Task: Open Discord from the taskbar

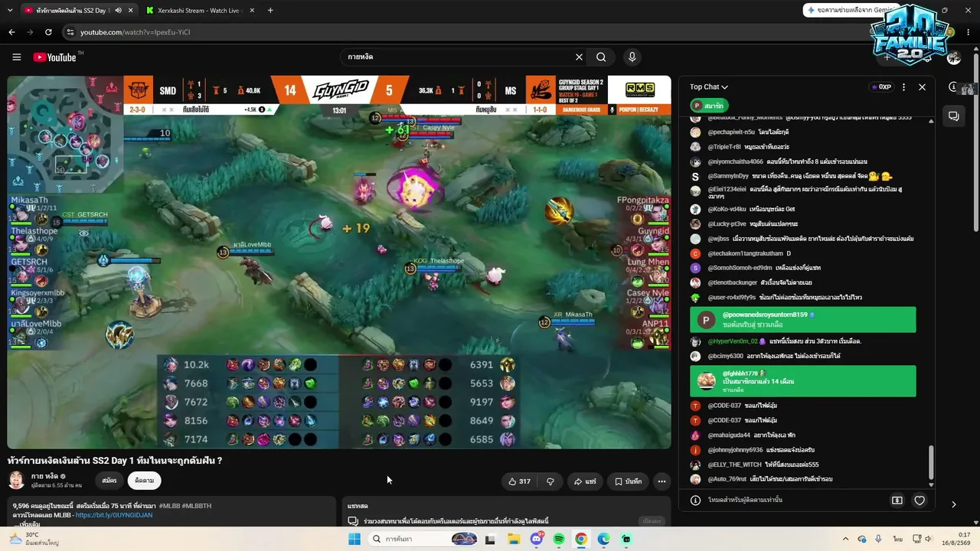Action: (x=536, y=539)
